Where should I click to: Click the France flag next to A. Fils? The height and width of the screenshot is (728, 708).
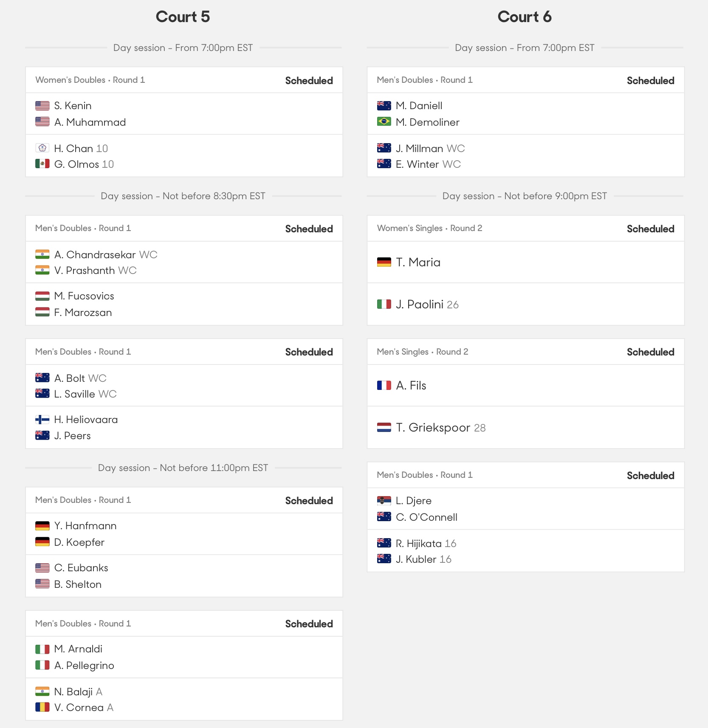(384, 385)
